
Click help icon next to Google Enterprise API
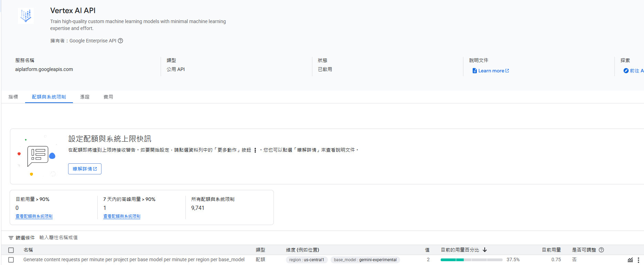(x=120, y=41)
